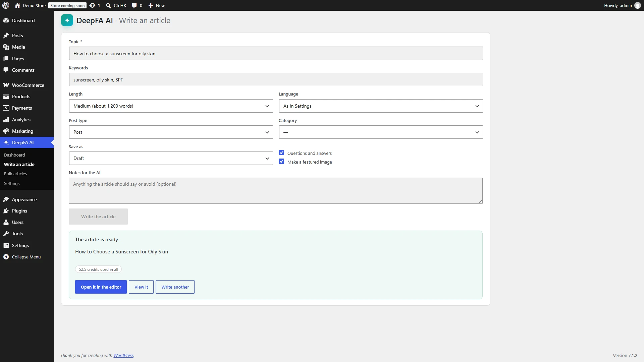The width and height of the screenshot is (644, 362).
Task: Open the Language dropdown
Action: pyautogui.click(x=381, y=106)
